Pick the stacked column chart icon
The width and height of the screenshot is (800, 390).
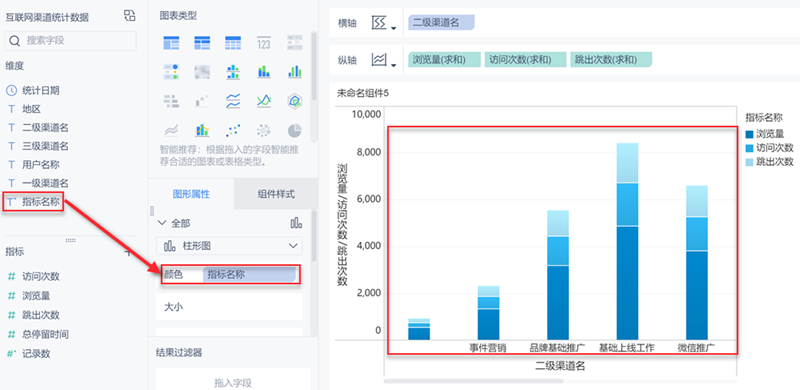click(x=264, y=72)
